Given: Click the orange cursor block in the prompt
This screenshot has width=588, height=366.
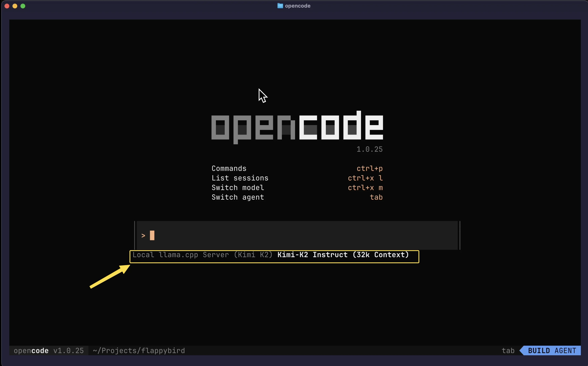Looking at the screenshot, I should coord(152,235).
